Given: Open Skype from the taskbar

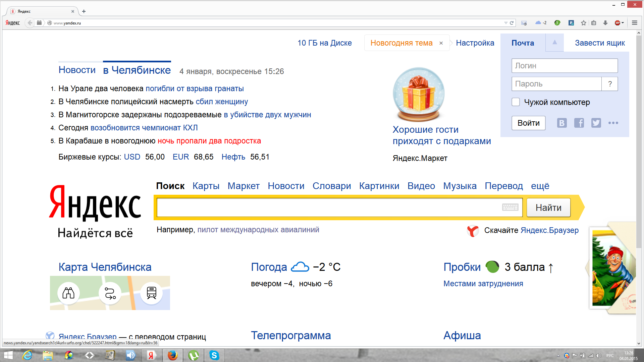Looking at the screenshot, I should pyautogui.click(x=214, y=355).
